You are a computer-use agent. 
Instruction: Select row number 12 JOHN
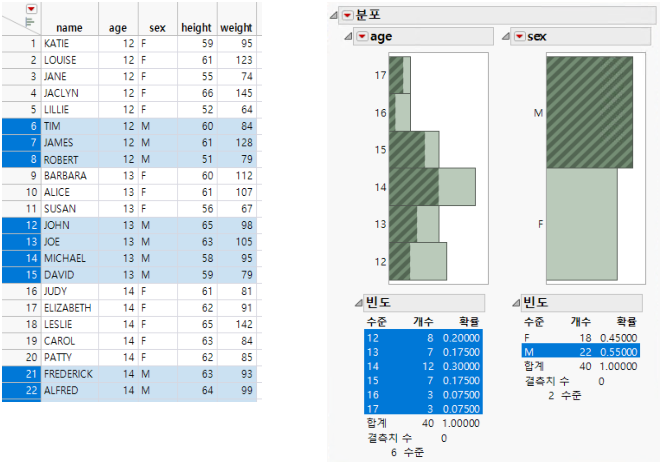point(22,225)
